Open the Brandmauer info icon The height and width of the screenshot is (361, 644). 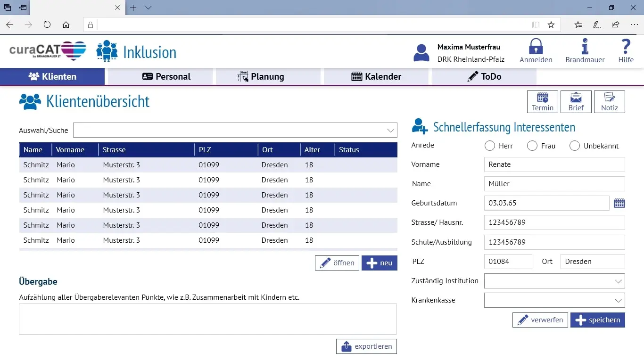pyautogui.click(x=585, y=47)
